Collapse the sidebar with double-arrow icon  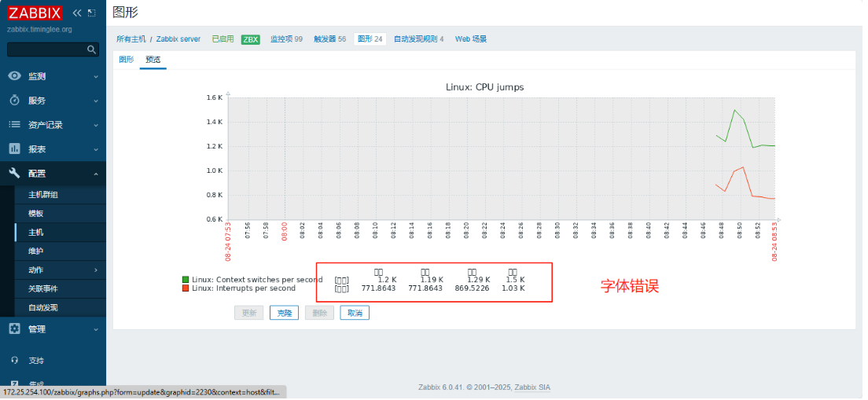[77, 13]
